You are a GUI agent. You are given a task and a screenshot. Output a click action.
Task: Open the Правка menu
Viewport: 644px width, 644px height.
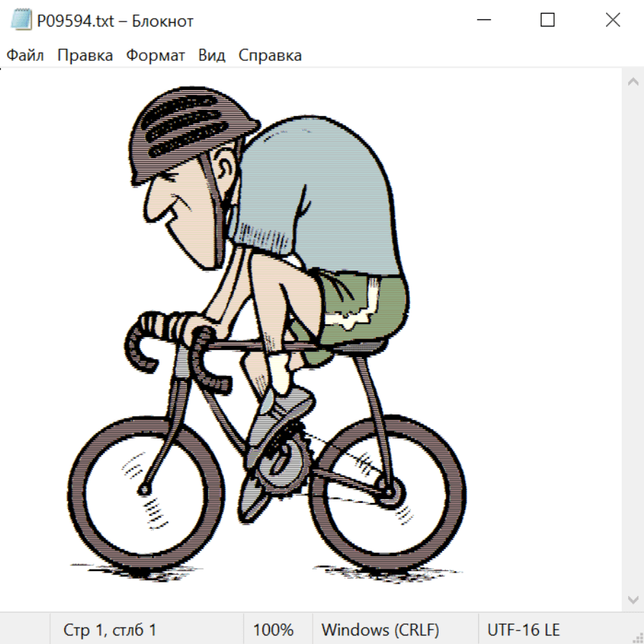pyautogui.click(x=84, y=56)
